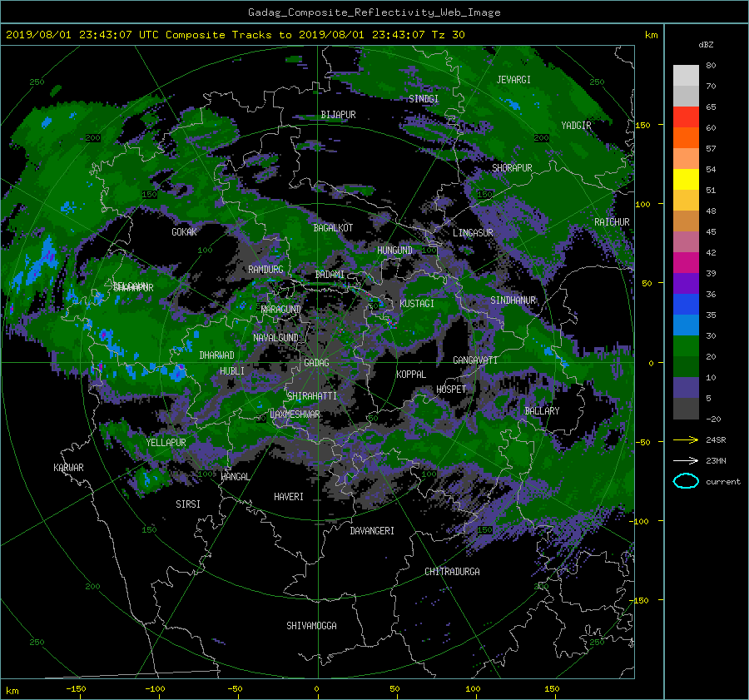Click the KUSTAGI city label
This screenshot has height=700, width=749.
click(x=417, y=304)
